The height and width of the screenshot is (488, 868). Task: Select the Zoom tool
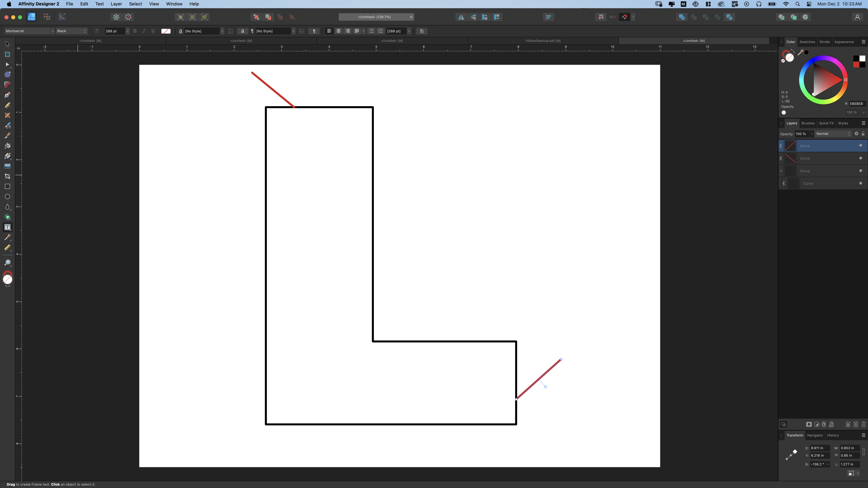click(7, 263)
